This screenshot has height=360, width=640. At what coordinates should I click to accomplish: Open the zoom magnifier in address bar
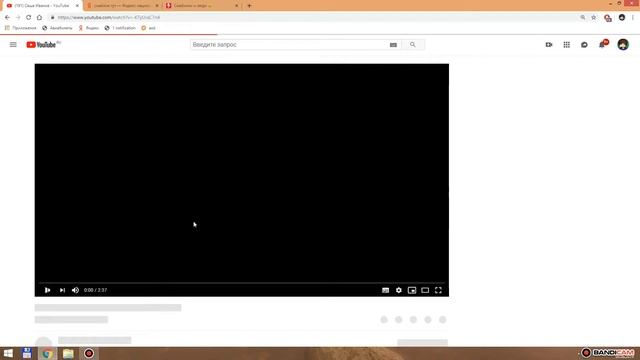point(583,18)
